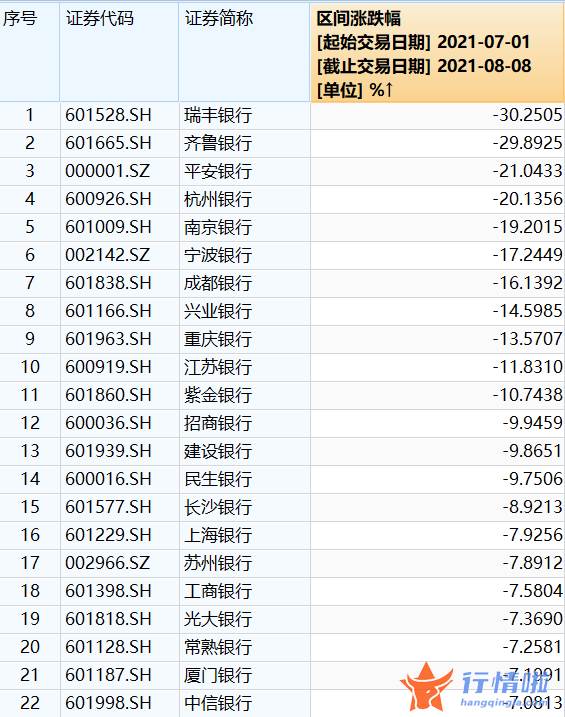Sort by the 区间涨跌幅 column header
This screenshot has height=717, width=565.
[437, 53]
